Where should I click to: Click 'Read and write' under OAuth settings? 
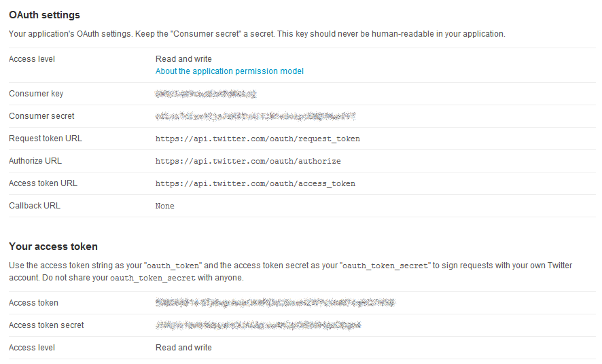pyautogui.click(x=183, y=59)
